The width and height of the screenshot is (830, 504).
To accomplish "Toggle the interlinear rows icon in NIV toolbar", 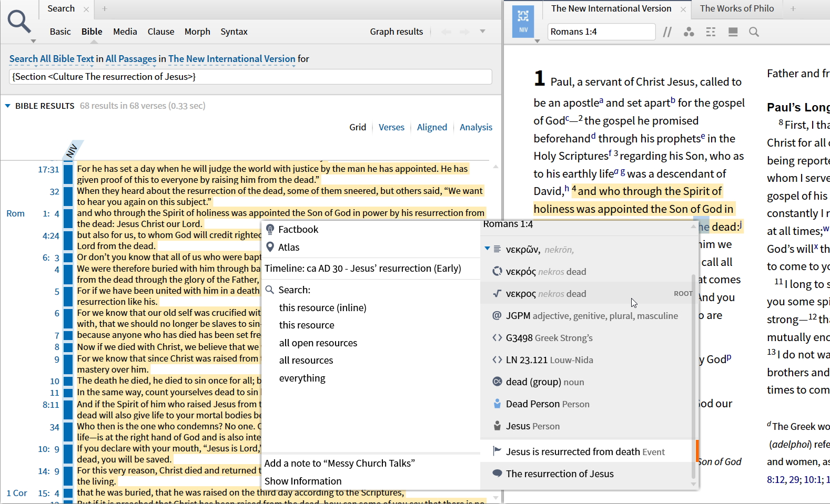I will (x=711, y=32).
